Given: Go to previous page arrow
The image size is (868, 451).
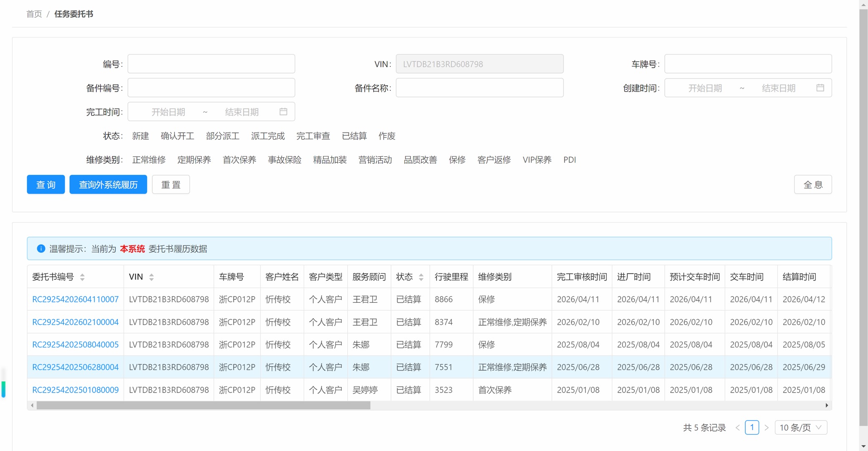Looking at the screenshot, I should 738,428.
